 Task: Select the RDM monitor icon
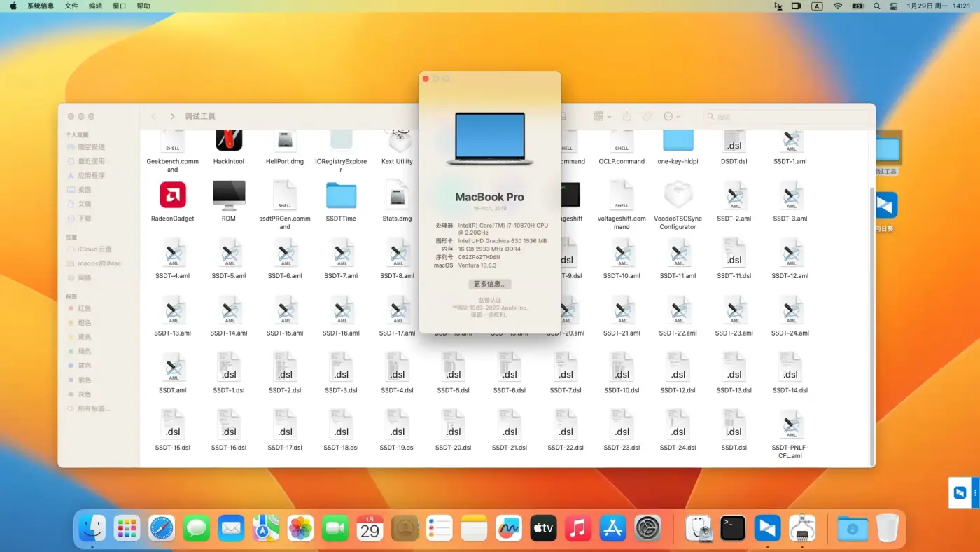coord(229,195)
